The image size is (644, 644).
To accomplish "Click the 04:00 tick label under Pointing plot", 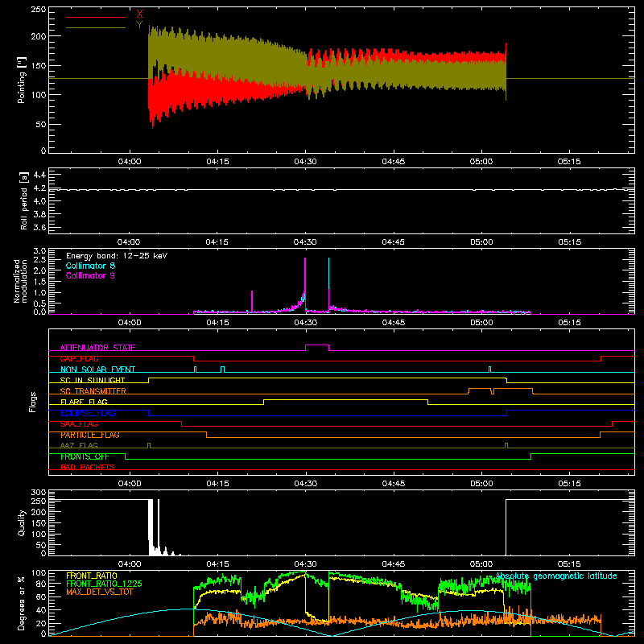I will (x=130, y=162).
